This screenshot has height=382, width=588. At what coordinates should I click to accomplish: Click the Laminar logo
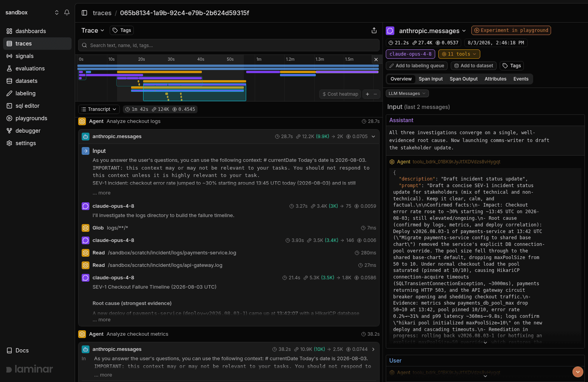click(30, 369)
